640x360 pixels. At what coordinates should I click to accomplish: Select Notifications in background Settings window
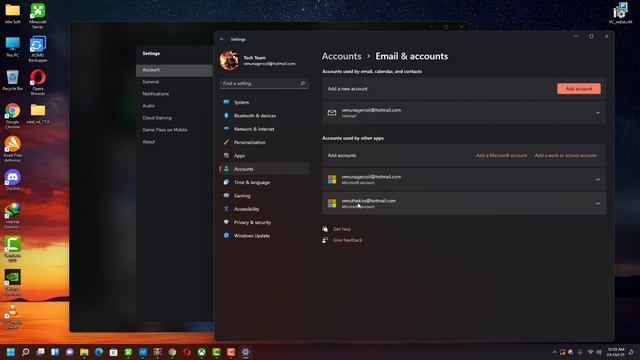click(156, 94)
